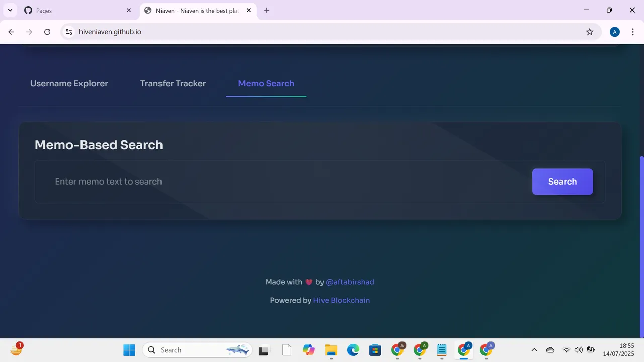This screenshot has height=362, width=644.
Task: Launch Copilot from the taskbar
Action: (x=308, y=350)
